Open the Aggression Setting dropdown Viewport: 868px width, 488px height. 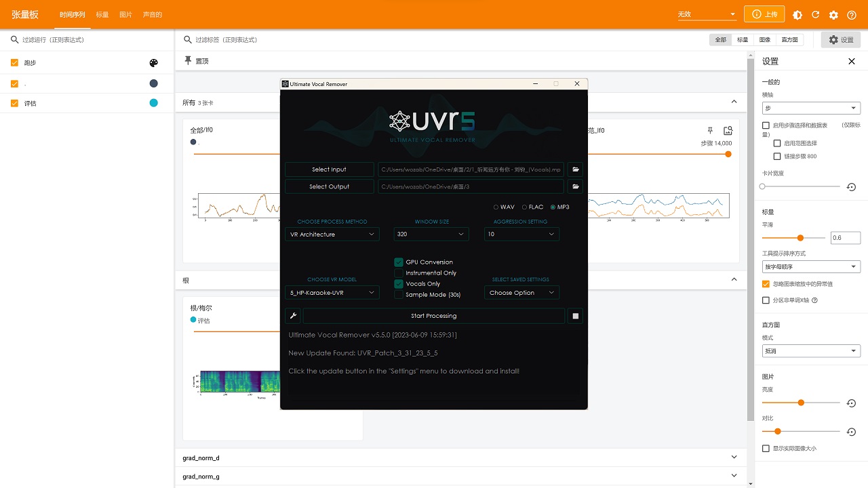coord(521,235)
